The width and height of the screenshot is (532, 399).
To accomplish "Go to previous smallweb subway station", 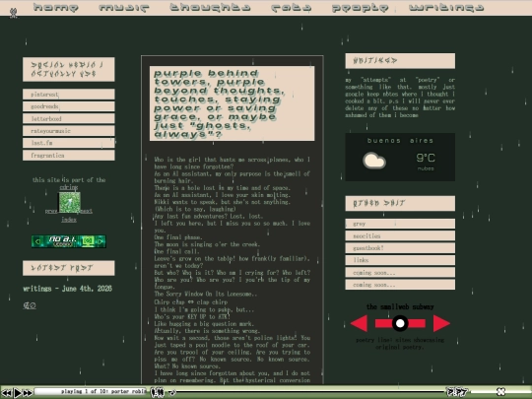I will [x=359, y=323].
